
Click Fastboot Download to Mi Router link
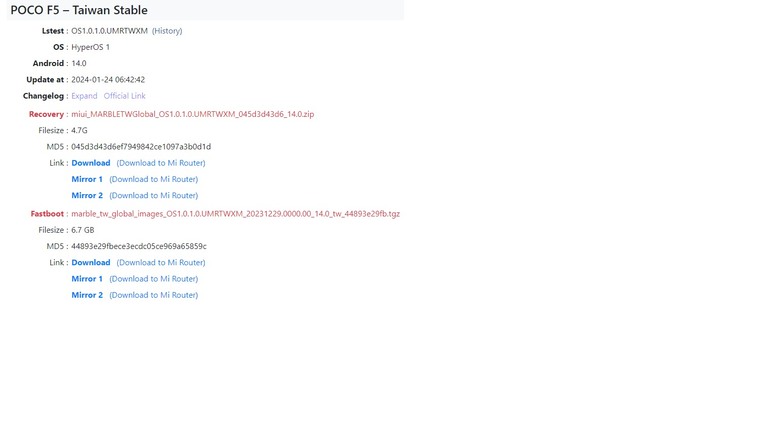pyautogui.click(x=161, y=263)
